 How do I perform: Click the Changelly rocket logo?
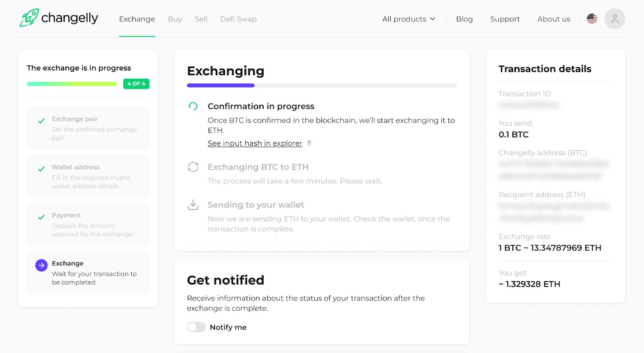[x=29, y=18]
